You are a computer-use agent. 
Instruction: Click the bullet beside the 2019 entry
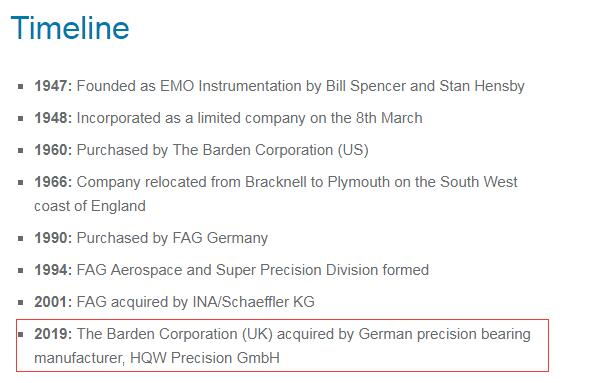click(20, 335)
